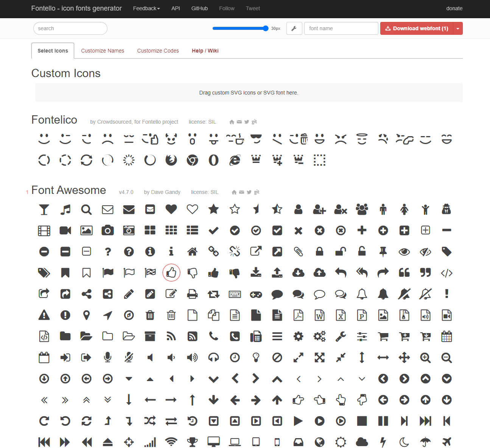The width and height of the screenshot is (490, 448).
Task: Choose the umbrella icon
Action: coord(426,442)
